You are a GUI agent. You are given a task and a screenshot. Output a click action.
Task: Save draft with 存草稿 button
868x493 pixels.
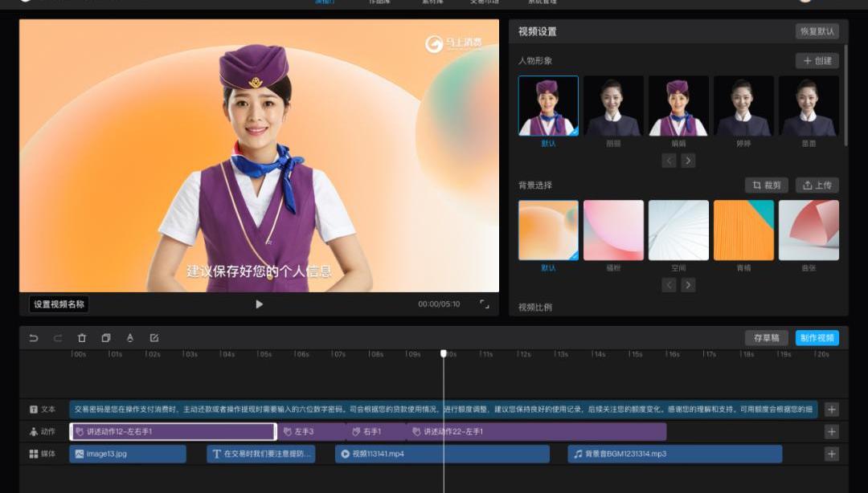click(766, 338)
